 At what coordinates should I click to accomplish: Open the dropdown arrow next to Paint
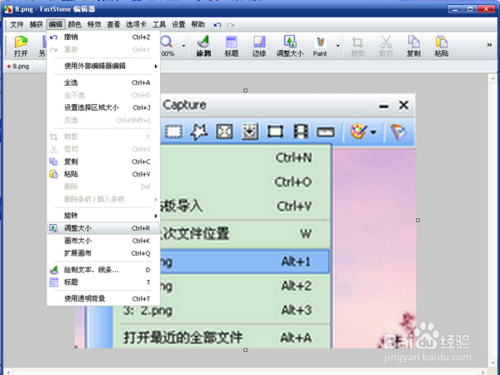[x=338, y=46]
